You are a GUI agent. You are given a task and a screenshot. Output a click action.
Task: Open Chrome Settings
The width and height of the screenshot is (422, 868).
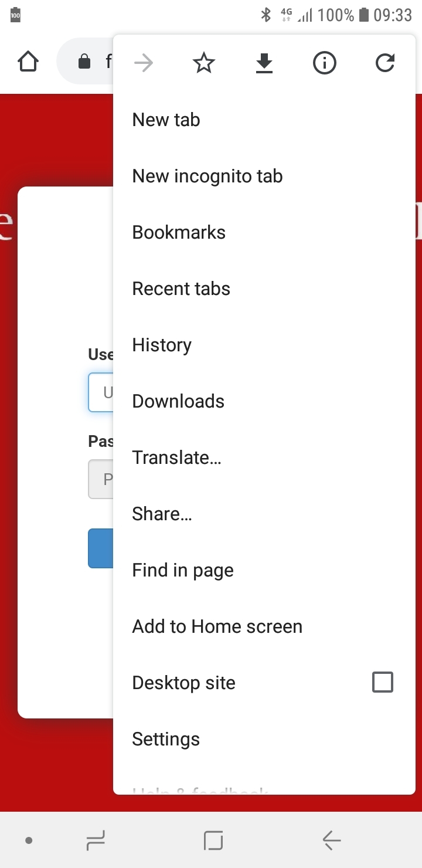[x=264, y=739]
